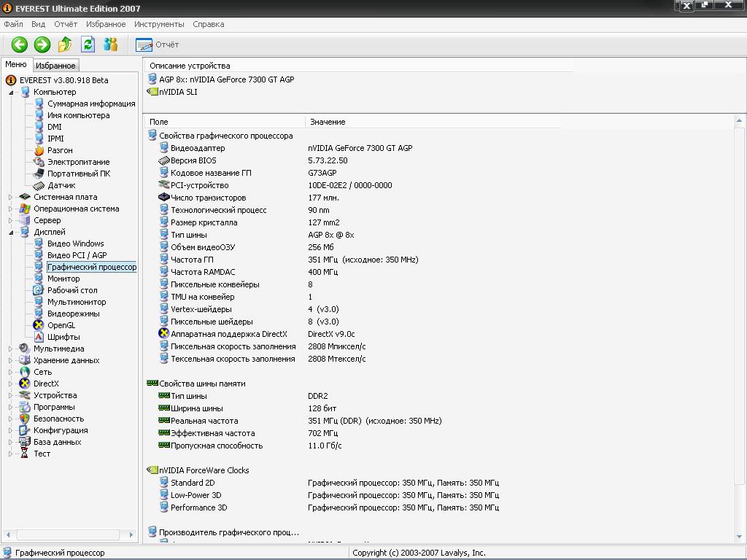
Task: Expand the Программы tree node
Action: [x=11, y=407]
